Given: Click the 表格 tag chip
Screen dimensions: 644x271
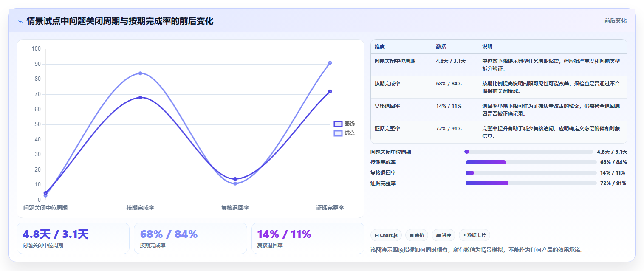Looking at the screenshot, I should tap(417, 235).
